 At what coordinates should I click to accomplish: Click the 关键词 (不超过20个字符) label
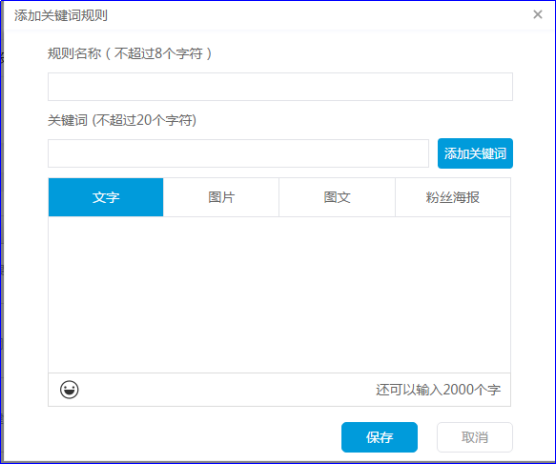(122, 120)
